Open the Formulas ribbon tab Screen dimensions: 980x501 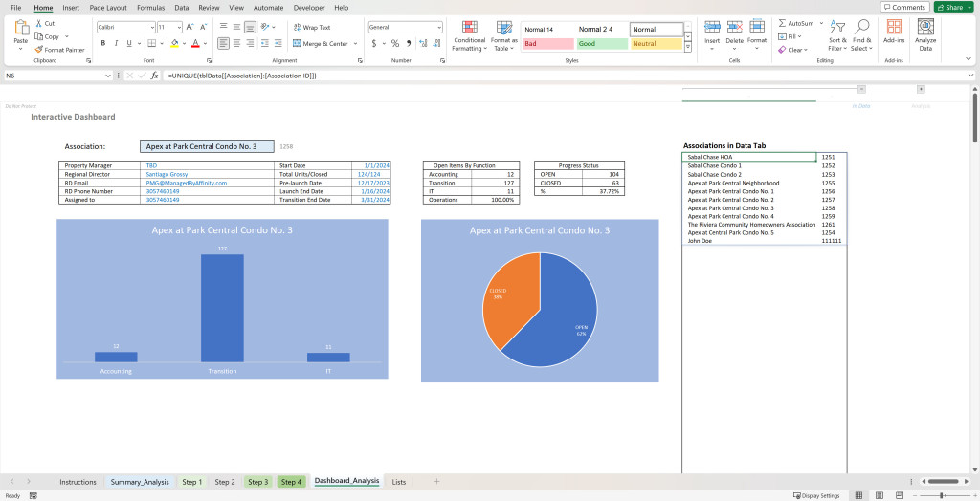point(150,8)
